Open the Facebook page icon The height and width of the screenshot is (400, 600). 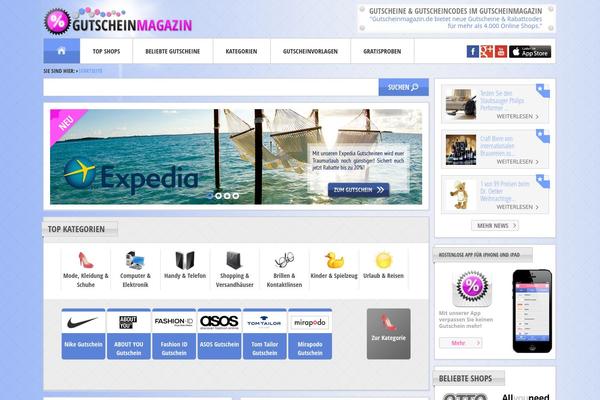click(473, 51)
